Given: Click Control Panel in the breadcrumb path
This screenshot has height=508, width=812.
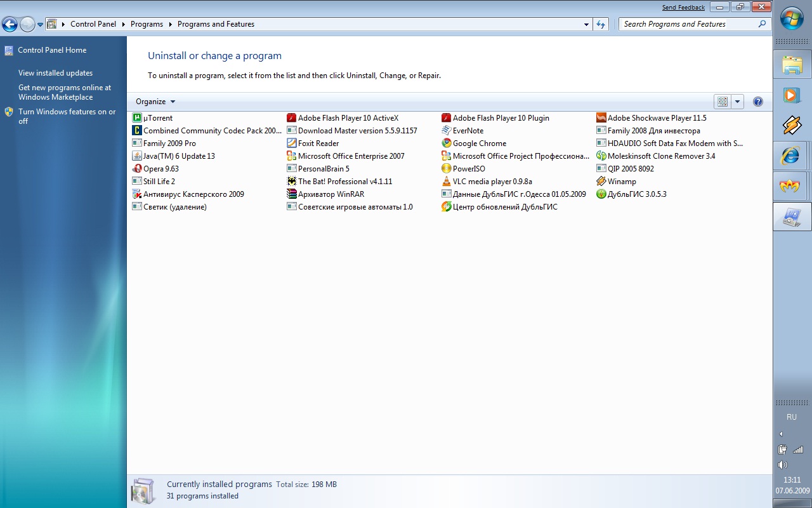Looking at the screenshot, I should tap(93, 24).
